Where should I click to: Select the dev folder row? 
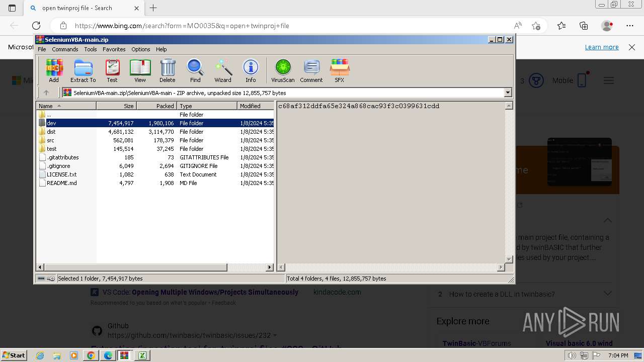pos(155,123)
